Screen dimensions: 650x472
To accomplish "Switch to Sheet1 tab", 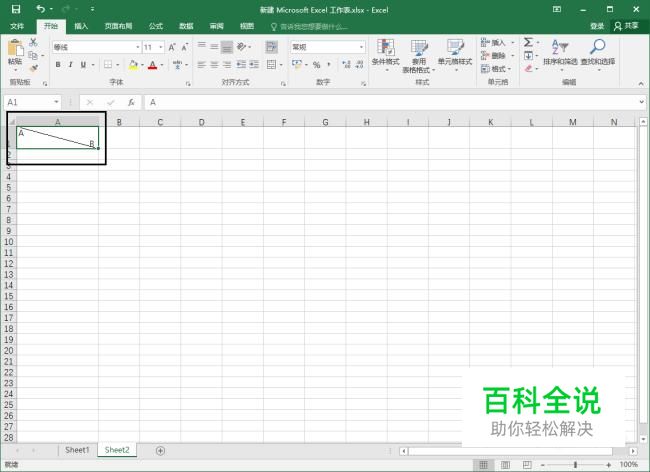I will tap(77, 450).
